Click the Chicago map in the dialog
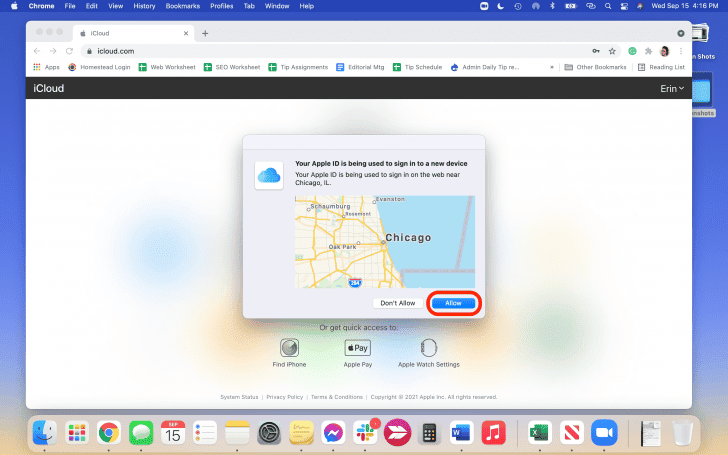The image size is (728, 455). pyautogui.click(x=384, y=241)
